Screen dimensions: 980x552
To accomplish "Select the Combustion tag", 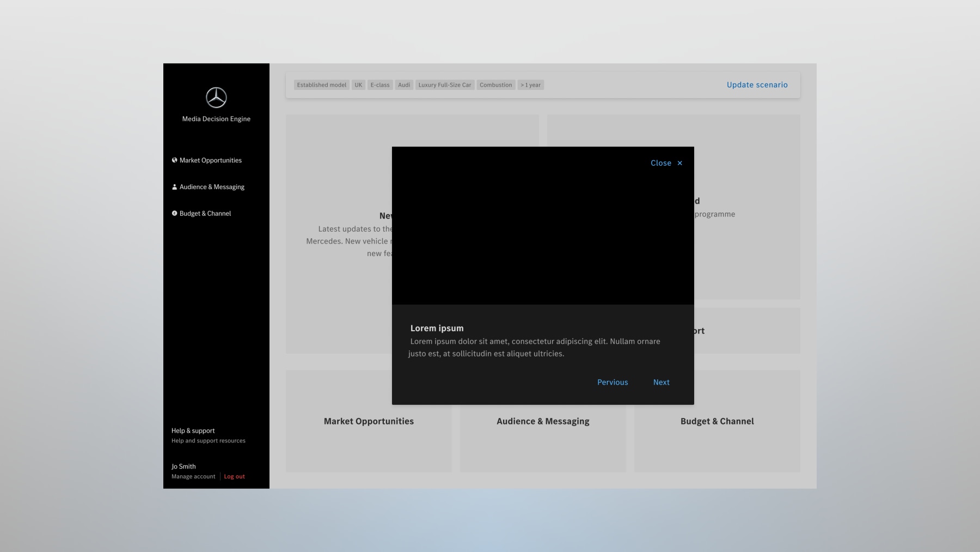I will 495,85.
